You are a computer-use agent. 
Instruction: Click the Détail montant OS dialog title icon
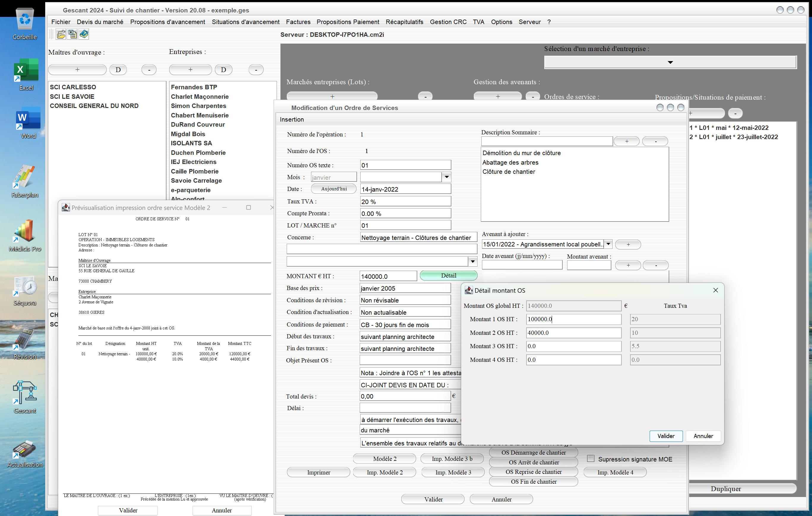pos(468,290)
